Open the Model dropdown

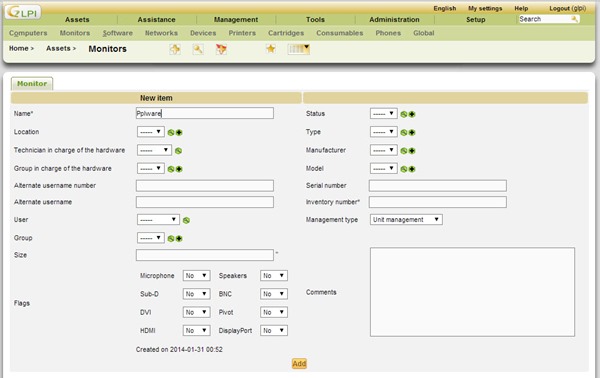pos(384,168)
